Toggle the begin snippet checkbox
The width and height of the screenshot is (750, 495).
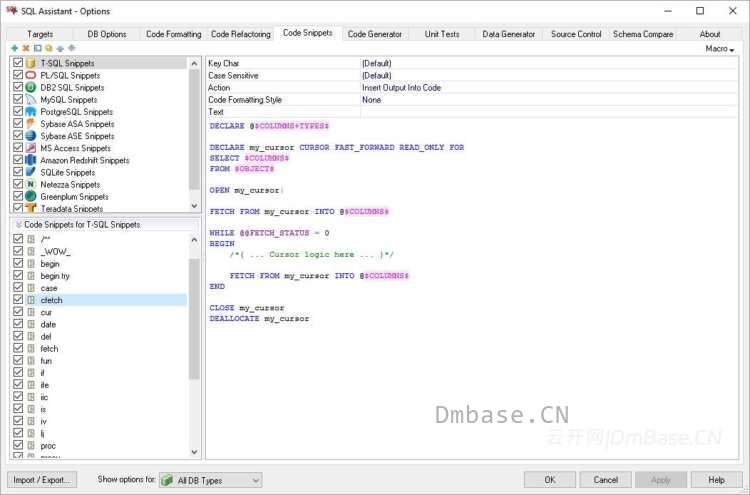pos(18,263)
